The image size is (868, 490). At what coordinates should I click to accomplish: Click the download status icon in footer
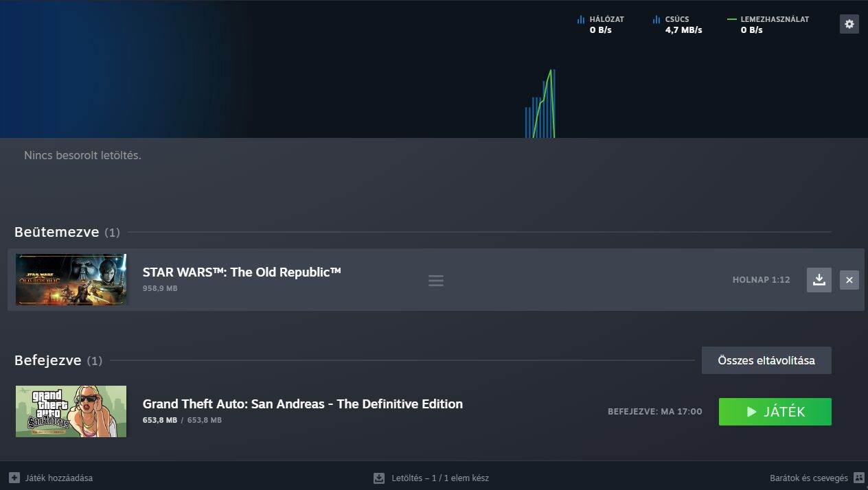(x=379, y=478)
